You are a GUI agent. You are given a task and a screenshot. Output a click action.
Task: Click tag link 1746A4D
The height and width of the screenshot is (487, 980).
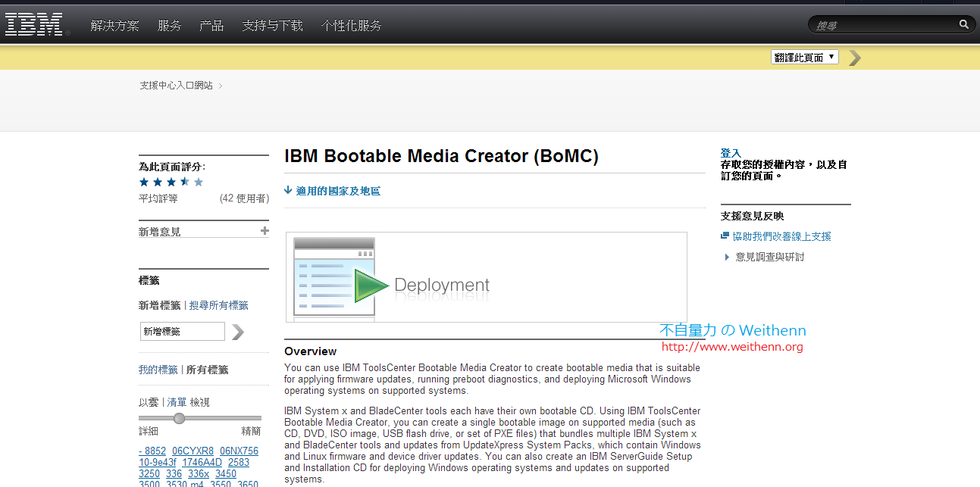point(202,462)
